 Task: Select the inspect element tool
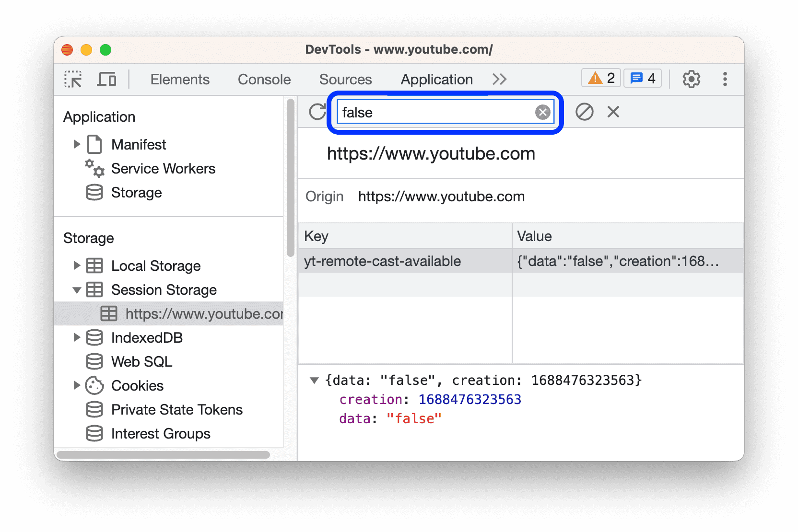[x=72, y=79]
